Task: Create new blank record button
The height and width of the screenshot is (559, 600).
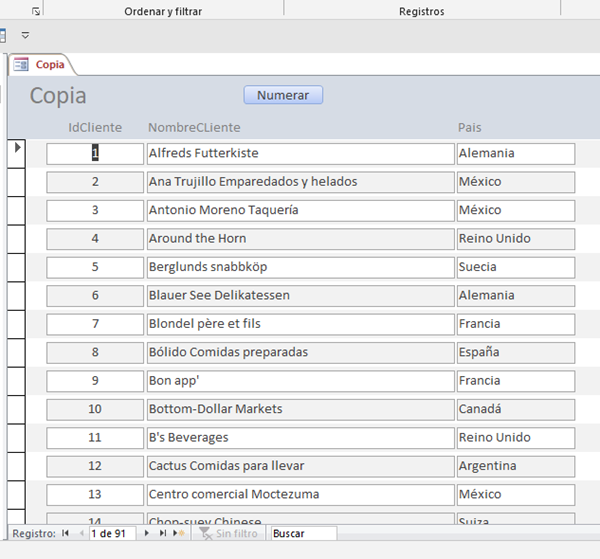Action: pos(179,534)
